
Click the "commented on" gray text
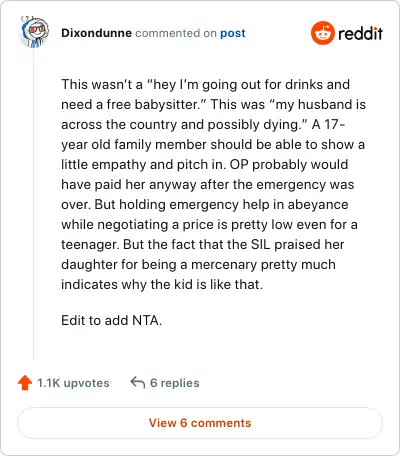176,33
